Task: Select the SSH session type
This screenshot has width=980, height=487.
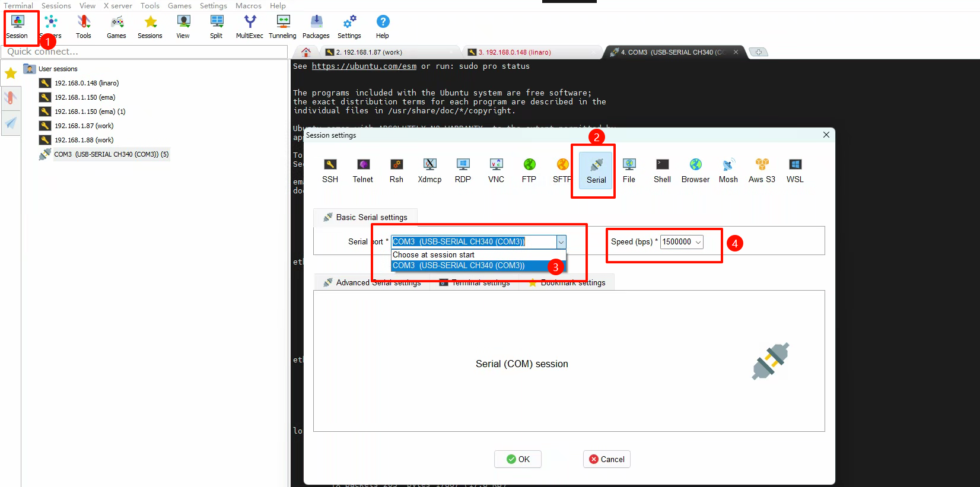Action: [330, 171]
